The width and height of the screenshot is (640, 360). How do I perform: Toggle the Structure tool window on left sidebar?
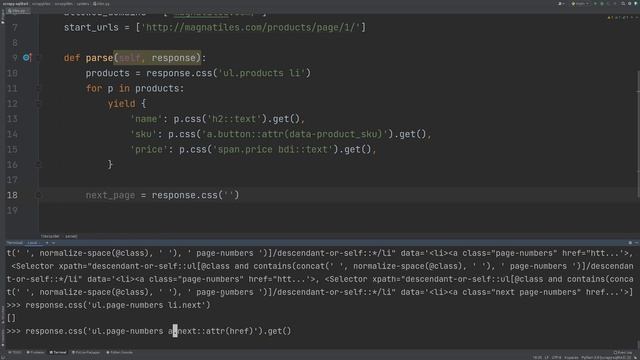(2, 315)
